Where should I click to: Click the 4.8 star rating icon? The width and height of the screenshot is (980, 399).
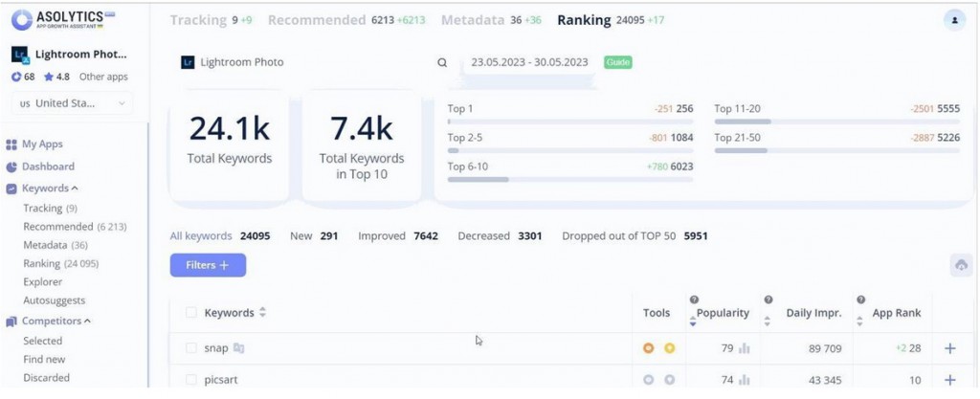(48, 78)
